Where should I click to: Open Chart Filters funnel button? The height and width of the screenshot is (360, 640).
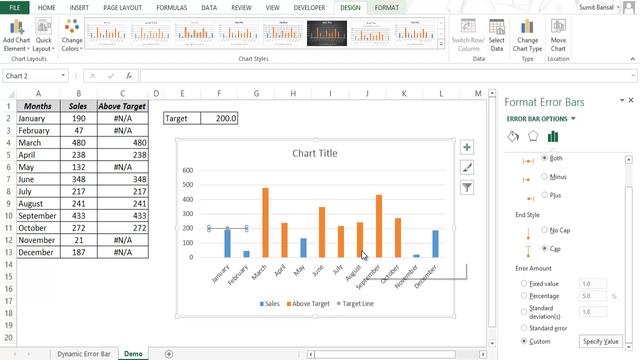coord(467,187)
